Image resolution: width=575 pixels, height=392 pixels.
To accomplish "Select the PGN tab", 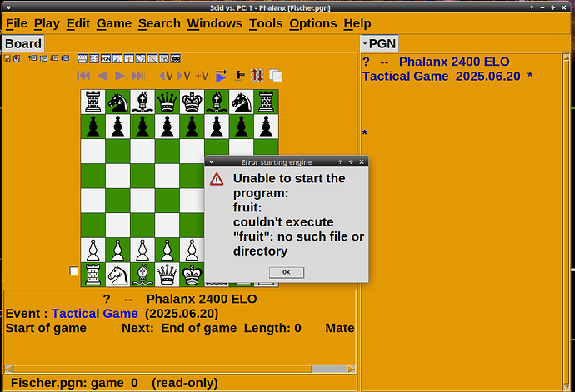I will (x=379, y=43).
